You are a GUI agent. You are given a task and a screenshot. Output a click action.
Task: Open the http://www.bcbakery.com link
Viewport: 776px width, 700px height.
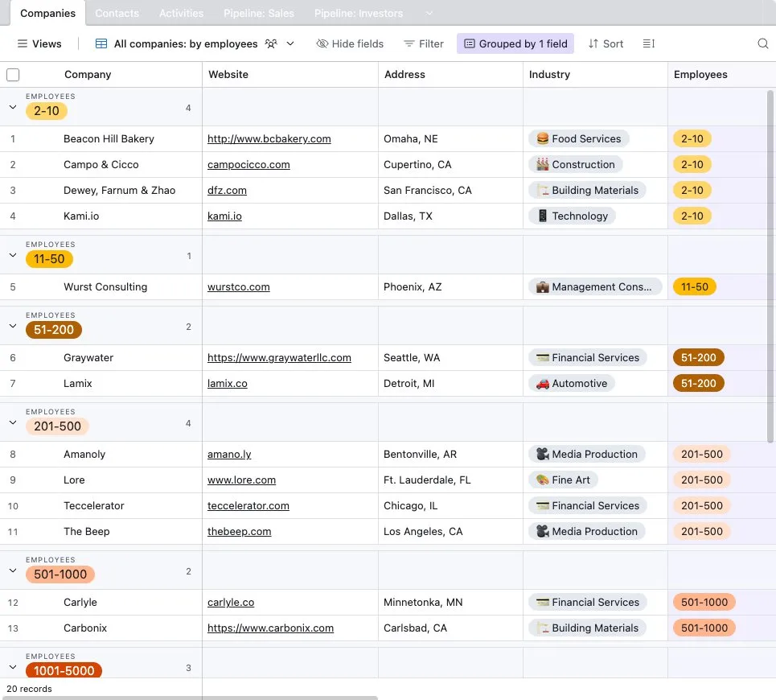(269, 138)
